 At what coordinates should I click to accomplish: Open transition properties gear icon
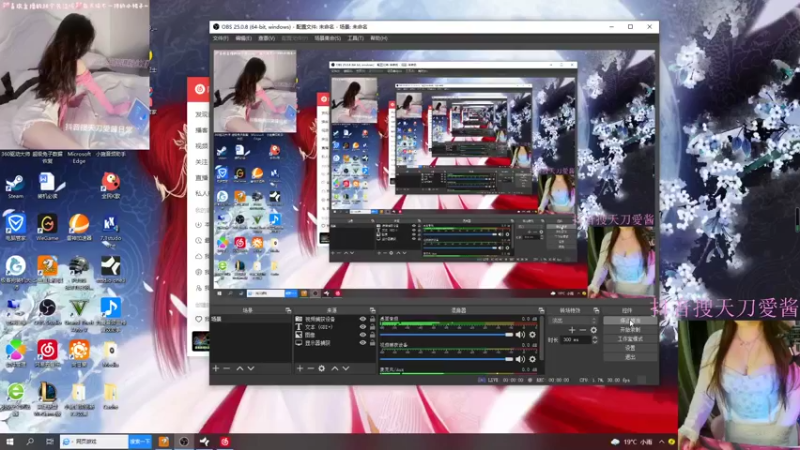click(593, 330)
